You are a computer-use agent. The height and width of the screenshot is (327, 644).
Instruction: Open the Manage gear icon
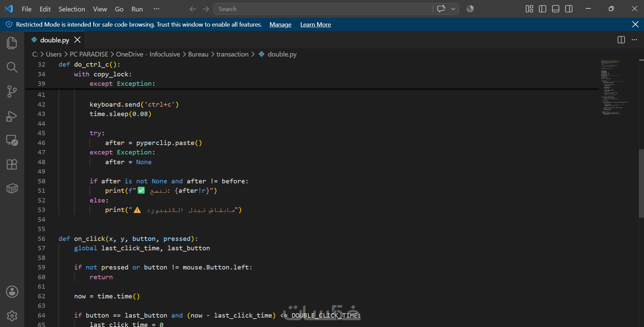click(x=12, y=316)
